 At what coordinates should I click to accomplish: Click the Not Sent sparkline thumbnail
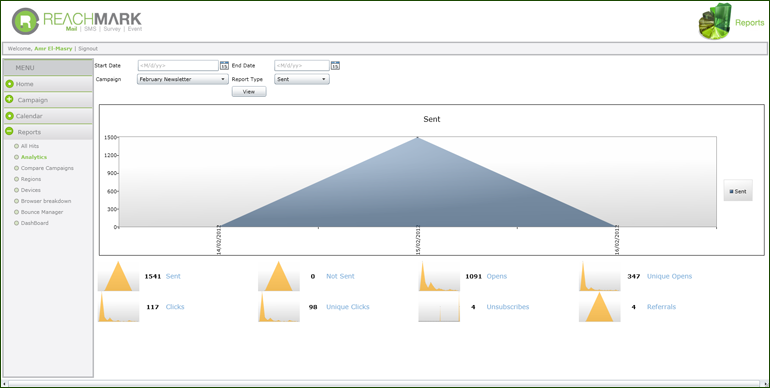click(x=279, y=276)
